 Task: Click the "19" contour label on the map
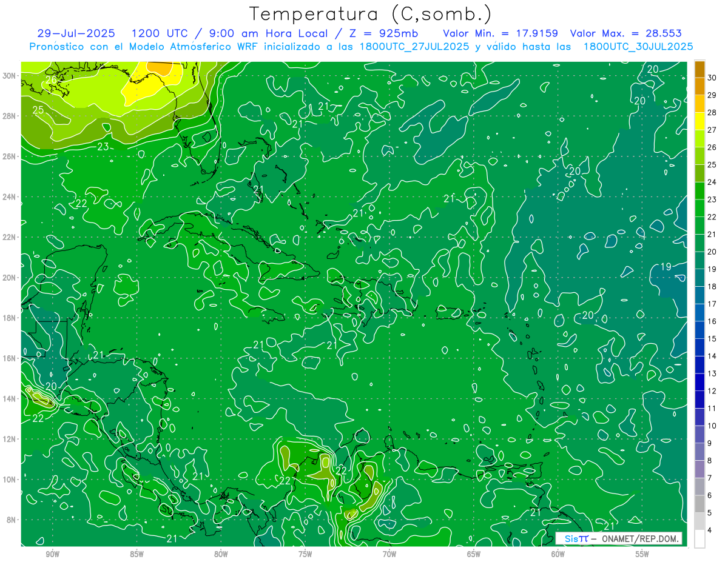(x=666, y=267)
